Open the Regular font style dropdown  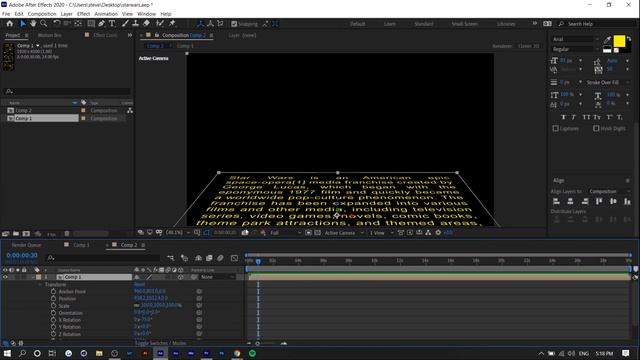click(x=576, y=49)
